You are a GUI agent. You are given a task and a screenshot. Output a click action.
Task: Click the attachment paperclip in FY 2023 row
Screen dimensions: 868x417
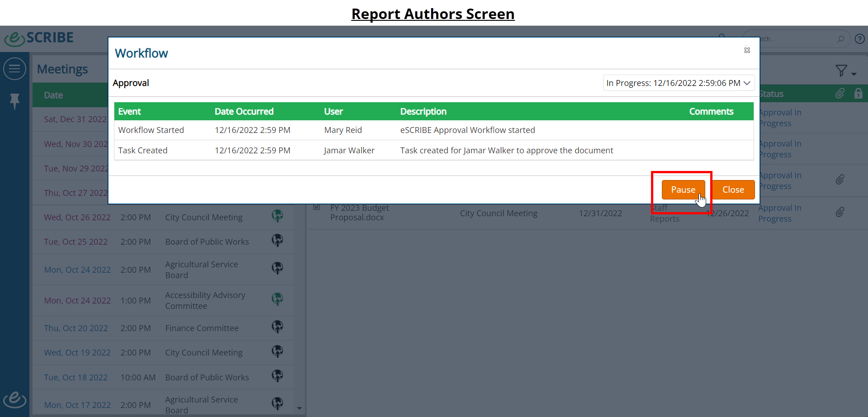[840, 212]
